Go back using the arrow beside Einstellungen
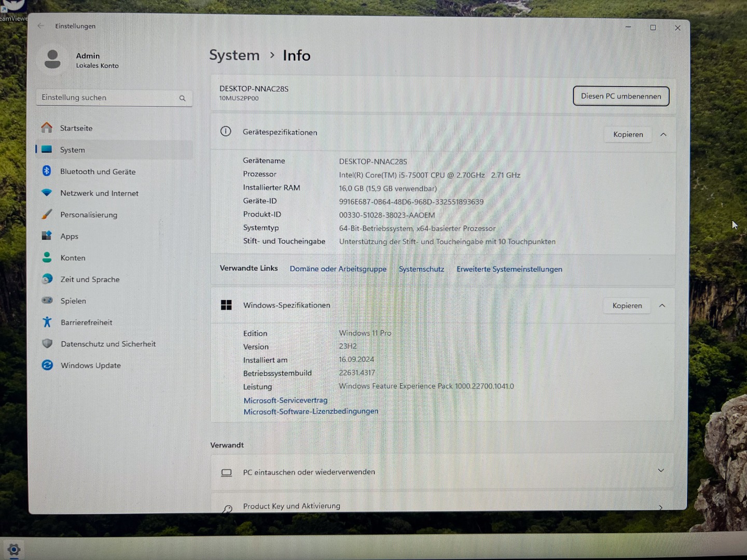Viewport: 747px width, 560px height. (x=40, y=25)
